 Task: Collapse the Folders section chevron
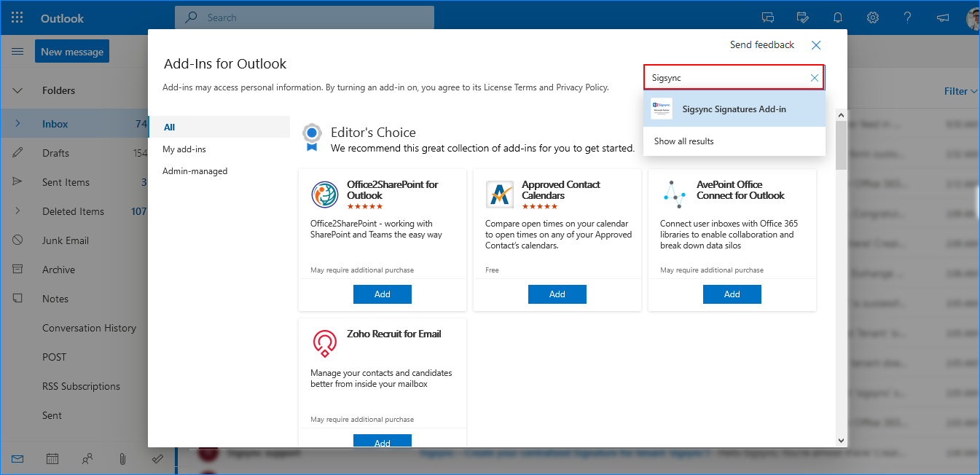point(17,91)
